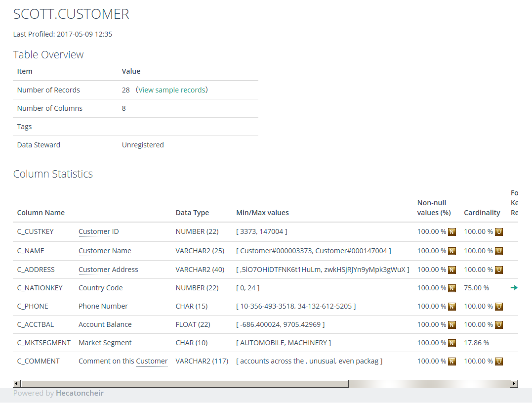Click the N badge in the C_MKTSEGMENT row
This screenshot has height=409, width=532.
point(451,343)
